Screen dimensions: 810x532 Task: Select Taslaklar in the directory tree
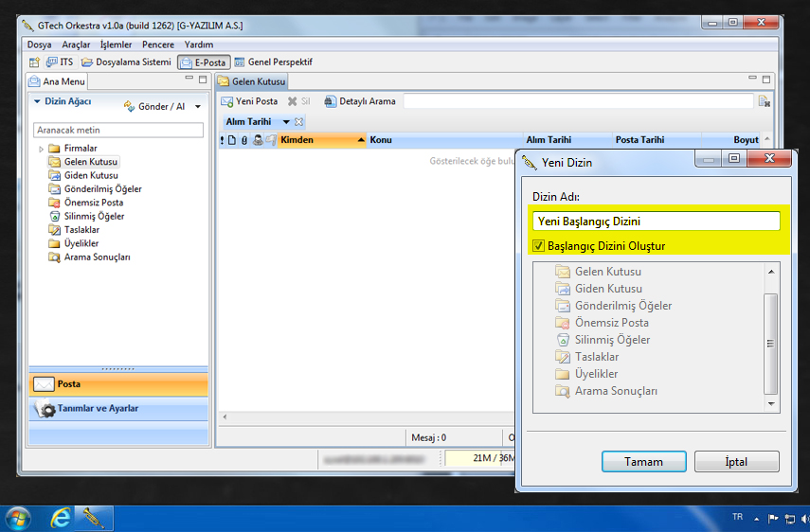[74, 230]
